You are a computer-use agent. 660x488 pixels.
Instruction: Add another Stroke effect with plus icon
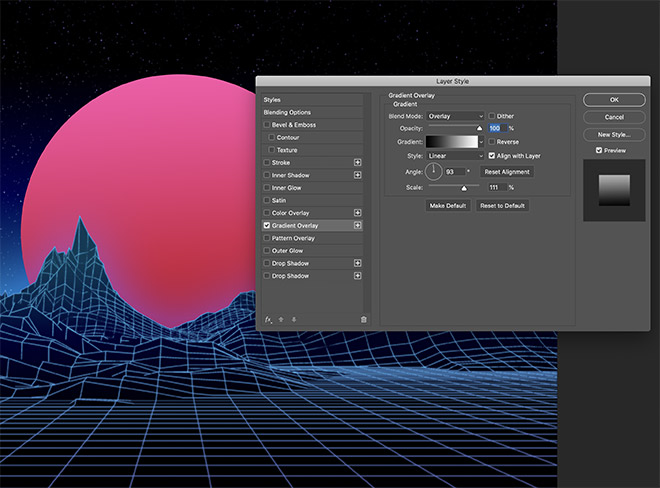[358, 161]
